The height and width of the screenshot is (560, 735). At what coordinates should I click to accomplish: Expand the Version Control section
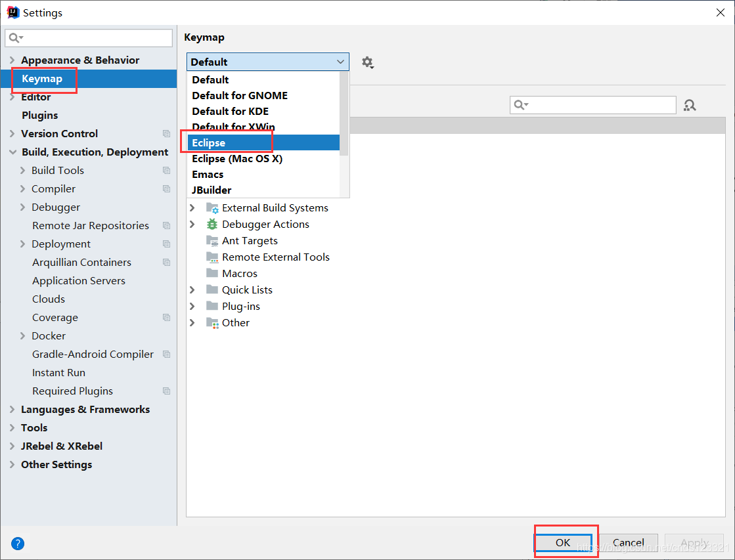pyautogui.click(x=12, y=133)
